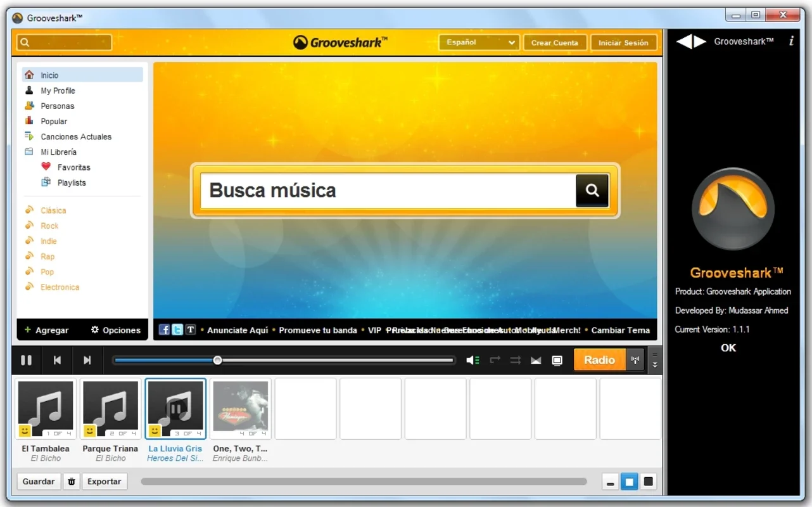The width and height of the screenshot is (812, 507).
Task: Click the Exportar button
Action: pyautogui.click(x=105, y=482)
